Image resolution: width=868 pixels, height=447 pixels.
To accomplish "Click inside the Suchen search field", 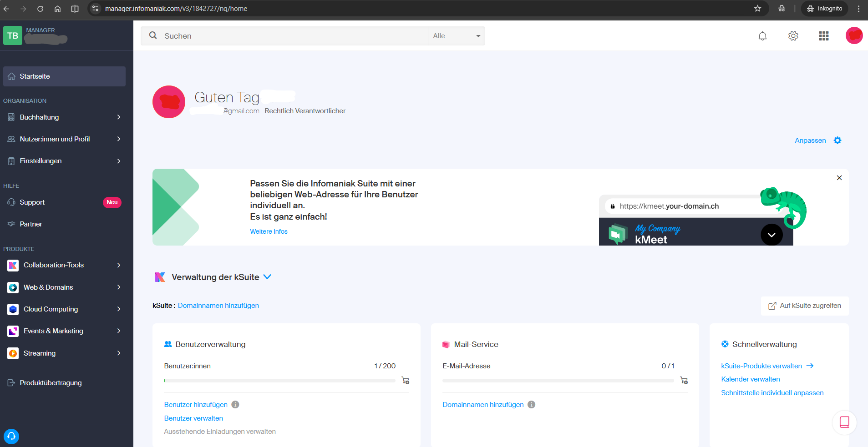I will click(282, 35).
